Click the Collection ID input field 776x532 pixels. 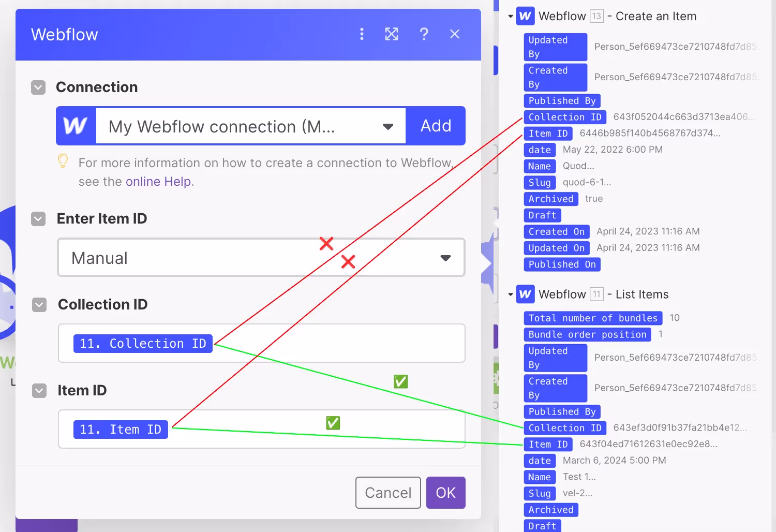(262, 343)
